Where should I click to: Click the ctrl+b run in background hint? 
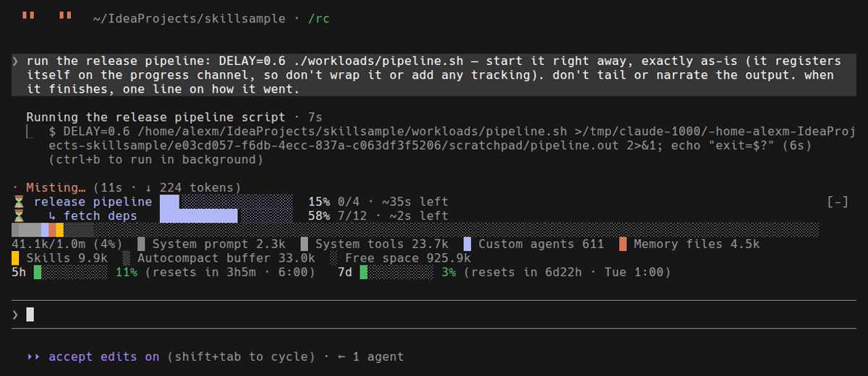(156, 160)
